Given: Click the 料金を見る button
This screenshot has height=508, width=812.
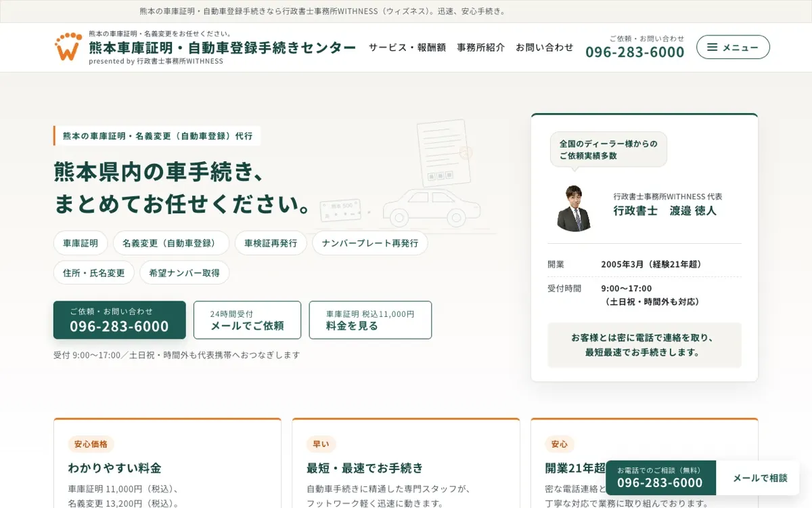Looking at the screenshot, I should (370, 320).
